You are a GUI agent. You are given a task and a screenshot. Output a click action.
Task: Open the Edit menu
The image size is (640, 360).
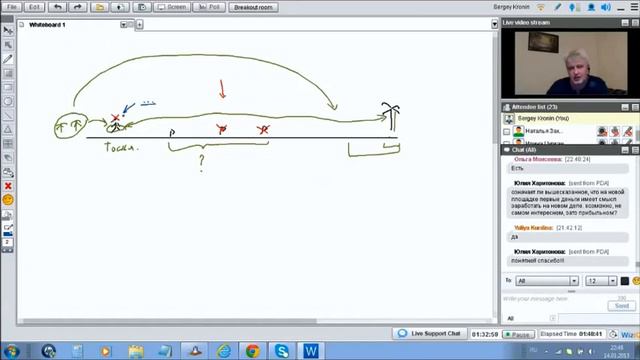pyautogui.click(x=34, y=7)
